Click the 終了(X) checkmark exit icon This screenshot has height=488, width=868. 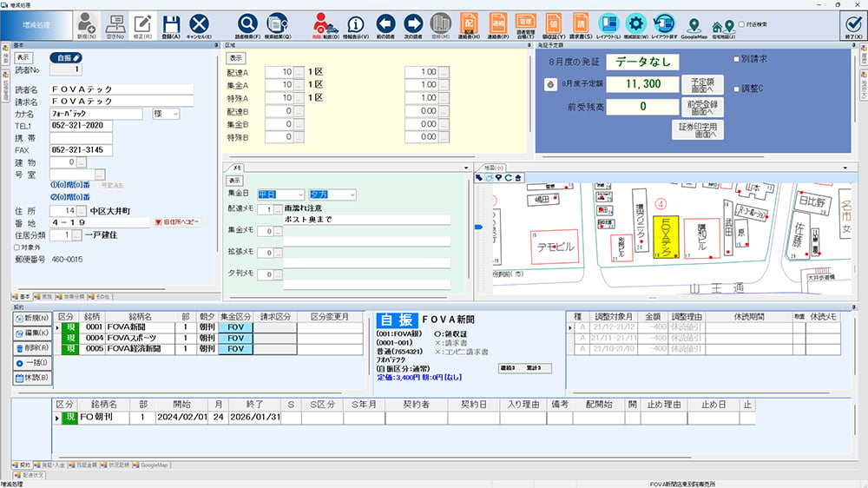[x=853, y=25]
